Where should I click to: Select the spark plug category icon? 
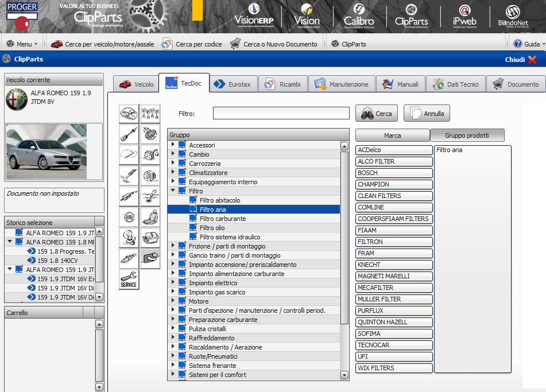129,259
